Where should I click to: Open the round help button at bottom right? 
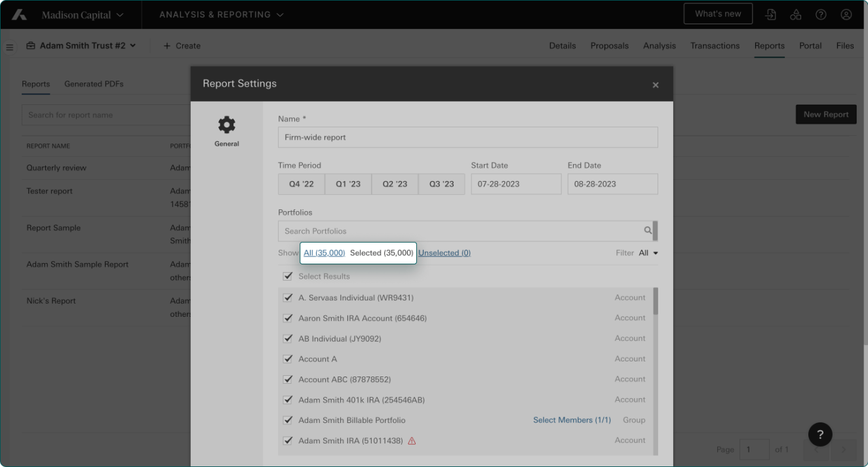[820, 434]
